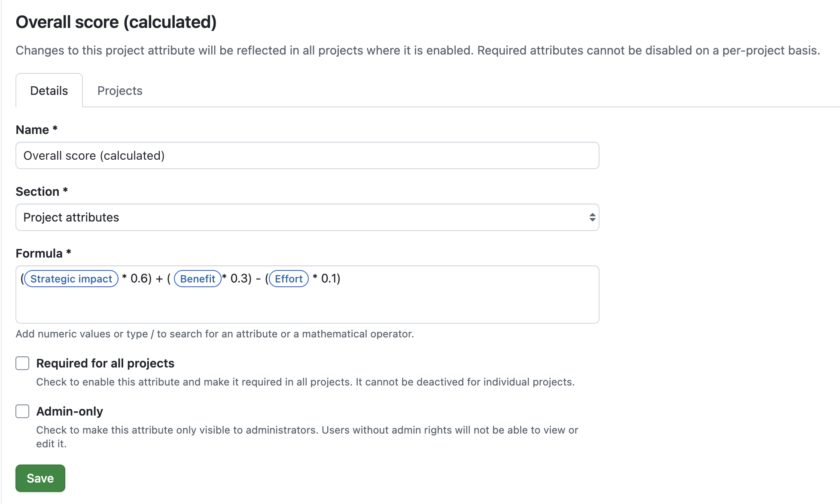Select the Details tab
The width and height of the screenshot is (840, 504).
49,91
